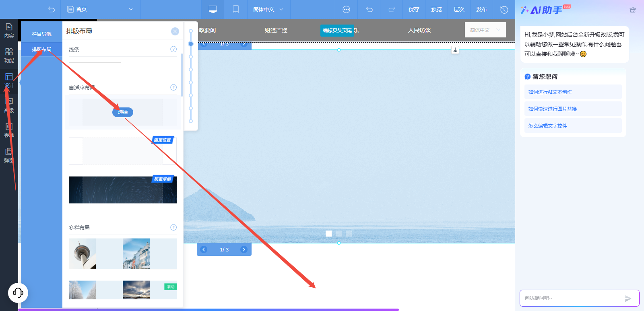Click the suggestion 如何进行AI文本创作
Viewport: 644px width, 311px height.
point(573,92)
